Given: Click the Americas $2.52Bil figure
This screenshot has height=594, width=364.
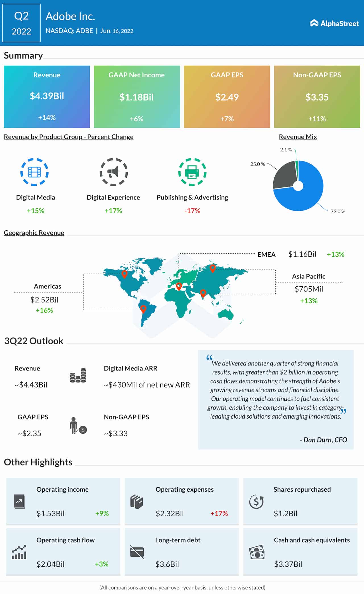Looking at the screenshot, I should tap(44, 299).
